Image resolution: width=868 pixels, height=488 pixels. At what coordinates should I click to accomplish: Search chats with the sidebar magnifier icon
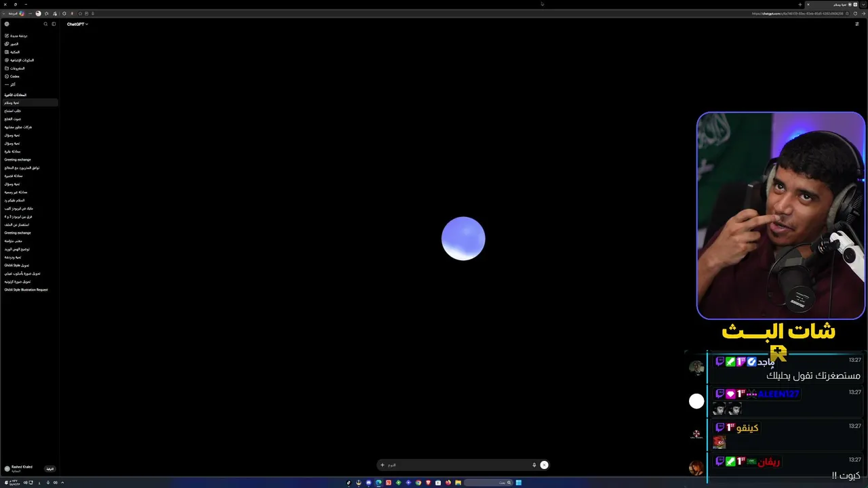45,24
